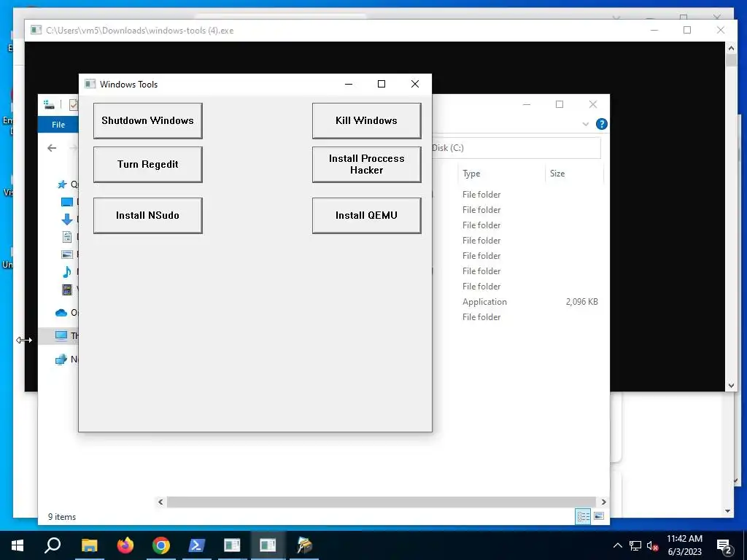The width and height of the screenshot is (747, 560).
Task: Minimize the Windows Tools window
Action: click(x=349, y=84)
